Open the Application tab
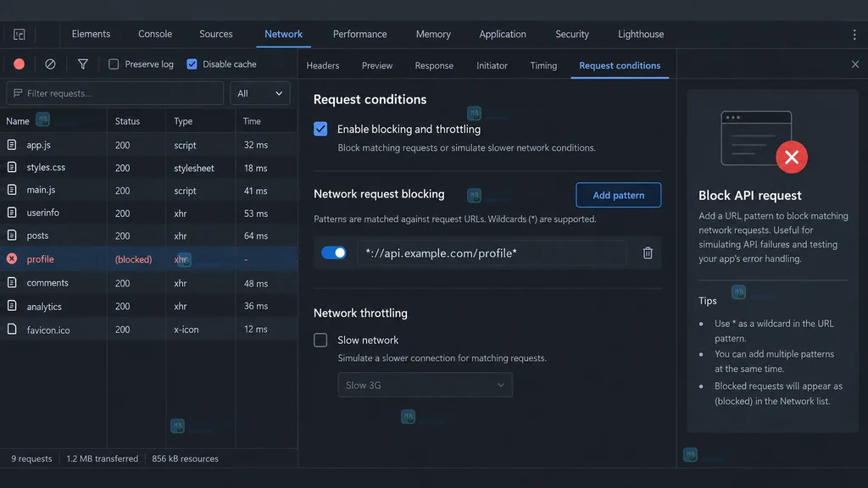Viewport: 868px width, 488px height. [503, 34]
